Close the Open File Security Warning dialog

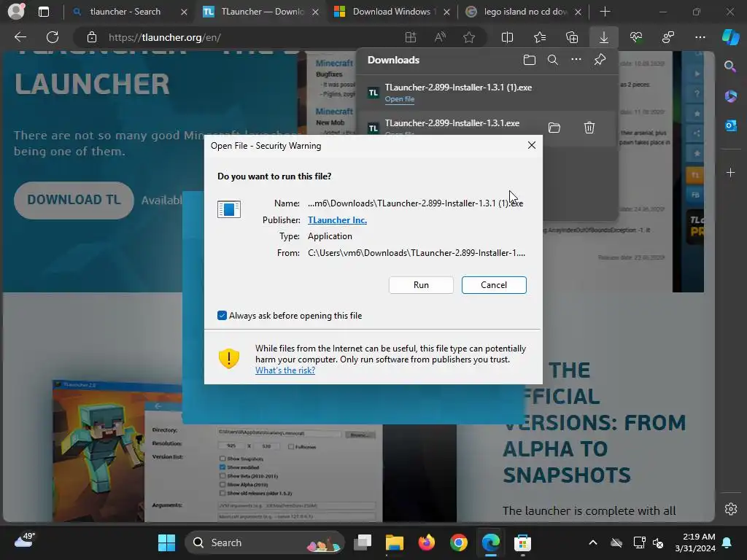(532, 145)
